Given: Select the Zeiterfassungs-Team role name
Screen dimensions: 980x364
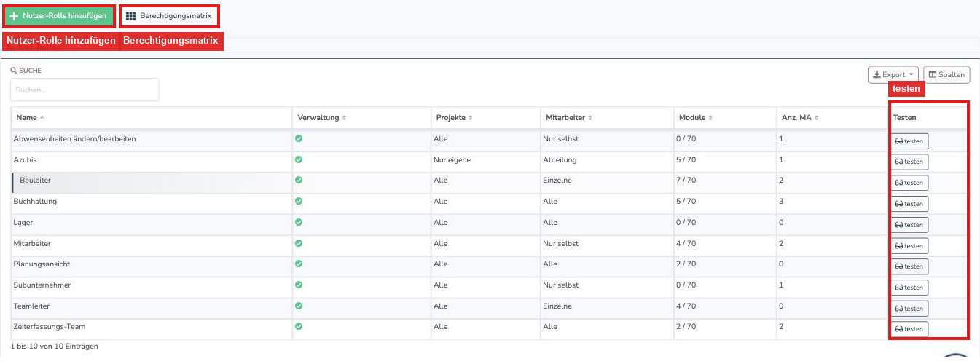Looking at the screenshot, I should pyautogui.click(x=50, y=327).
